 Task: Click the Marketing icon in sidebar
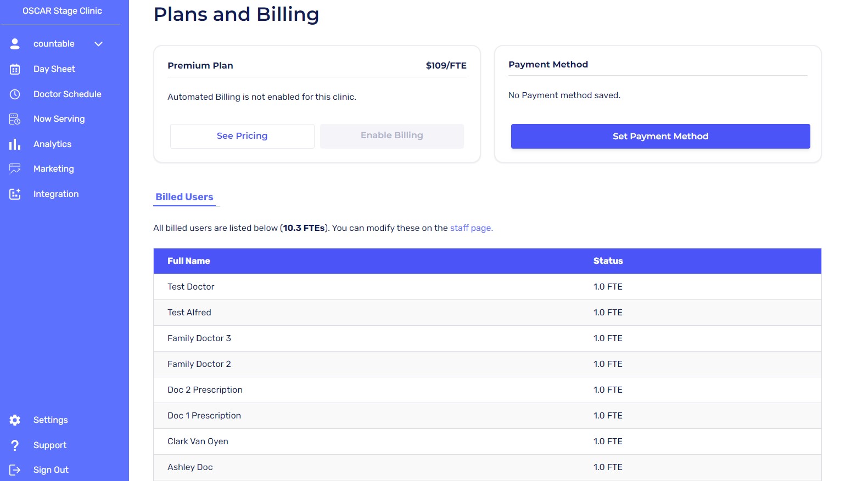click(15, 169)
